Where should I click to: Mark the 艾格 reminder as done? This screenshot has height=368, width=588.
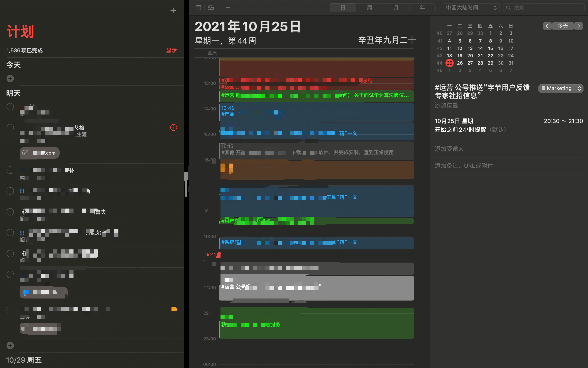10,127
